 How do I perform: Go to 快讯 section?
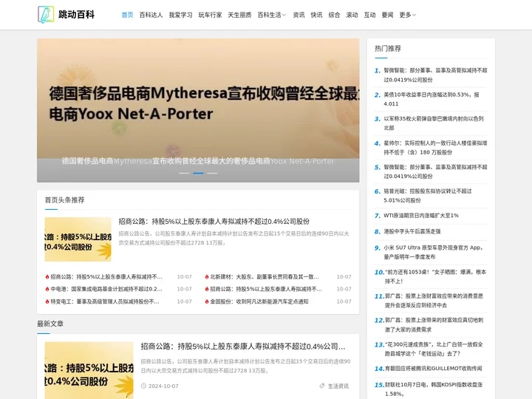tap(316, 15)
